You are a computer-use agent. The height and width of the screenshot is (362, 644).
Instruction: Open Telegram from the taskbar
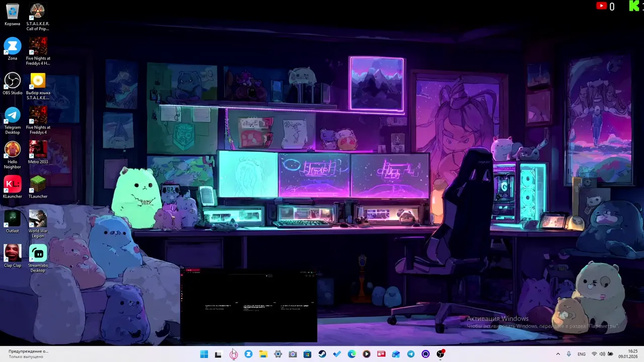[x=411, y=354]
